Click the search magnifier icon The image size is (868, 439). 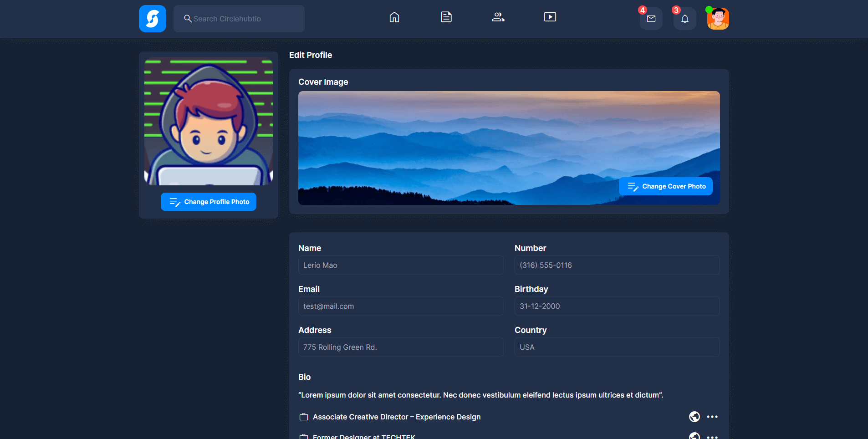coord(188,19)
